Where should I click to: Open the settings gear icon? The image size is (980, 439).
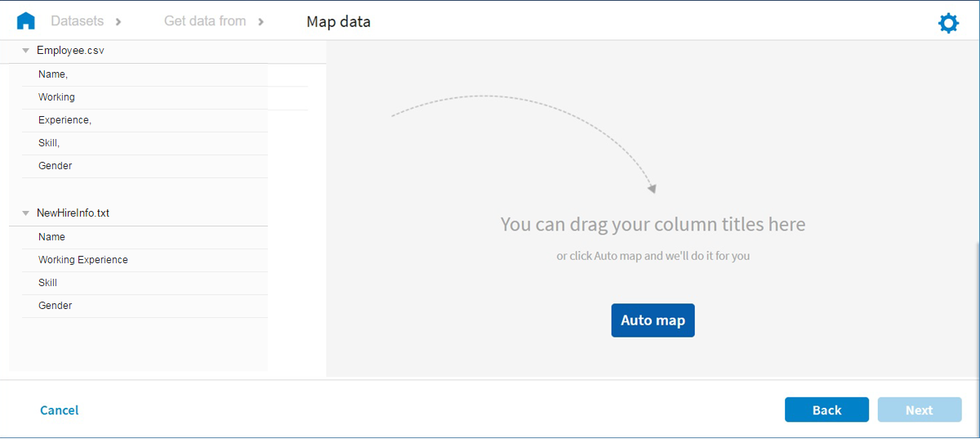click(x=948, y=23)
